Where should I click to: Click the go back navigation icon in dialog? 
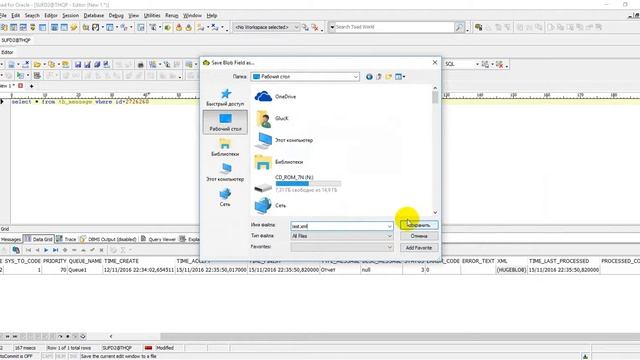click(x=369, y=77)
